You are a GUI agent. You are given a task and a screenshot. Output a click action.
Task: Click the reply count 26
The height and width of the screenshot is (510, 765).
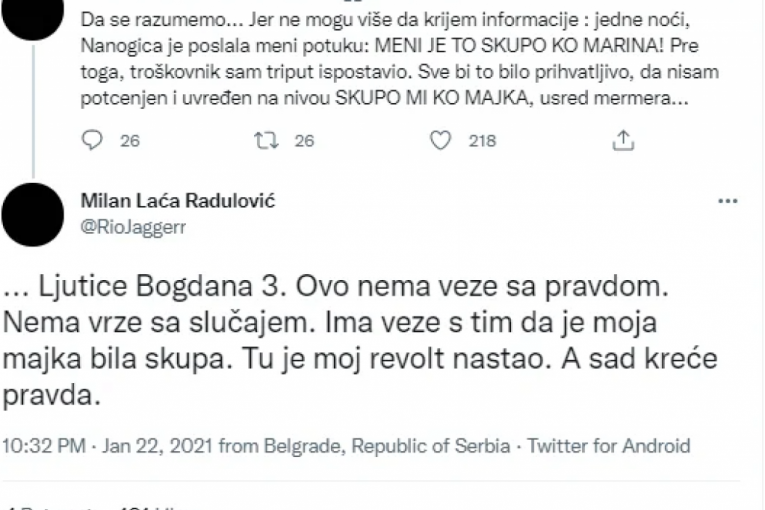[x=130, y=141]
